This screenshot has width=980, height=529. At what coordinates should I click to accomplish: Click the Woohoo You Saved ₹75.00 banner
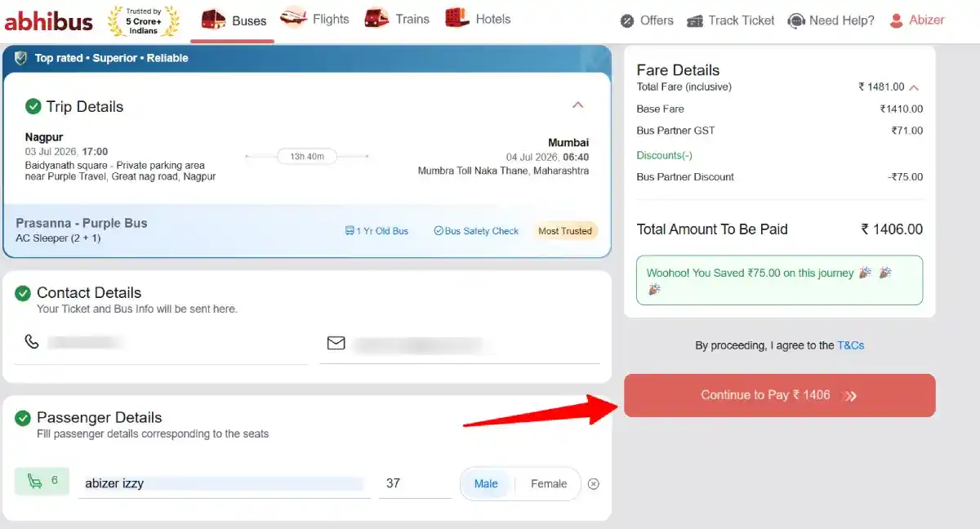(x=779, y=280)
